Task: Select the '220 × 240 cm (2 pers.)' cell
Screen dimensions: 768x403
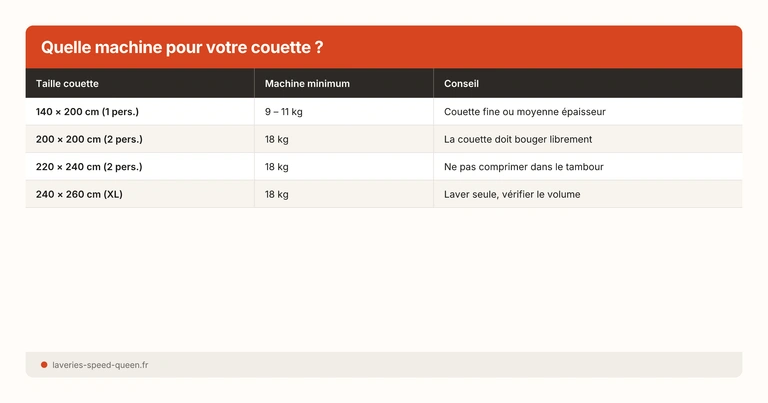Action: click(89, 167)
